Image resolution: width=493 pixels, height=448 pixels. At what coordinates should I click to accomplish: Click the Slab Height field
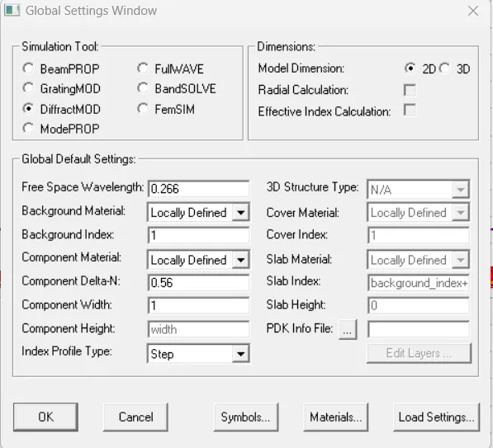pyautogui.click(x=419, y=305)
